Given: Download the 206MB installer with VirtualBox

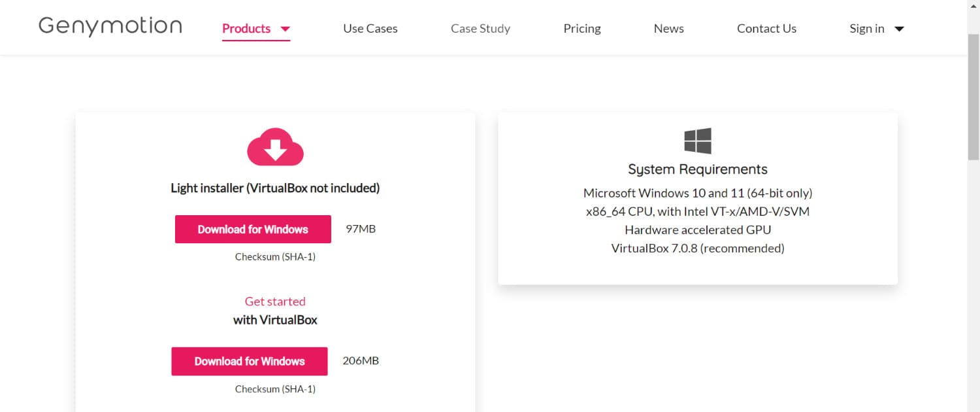Looking at the screenshot, I should [x=250, y=361].
